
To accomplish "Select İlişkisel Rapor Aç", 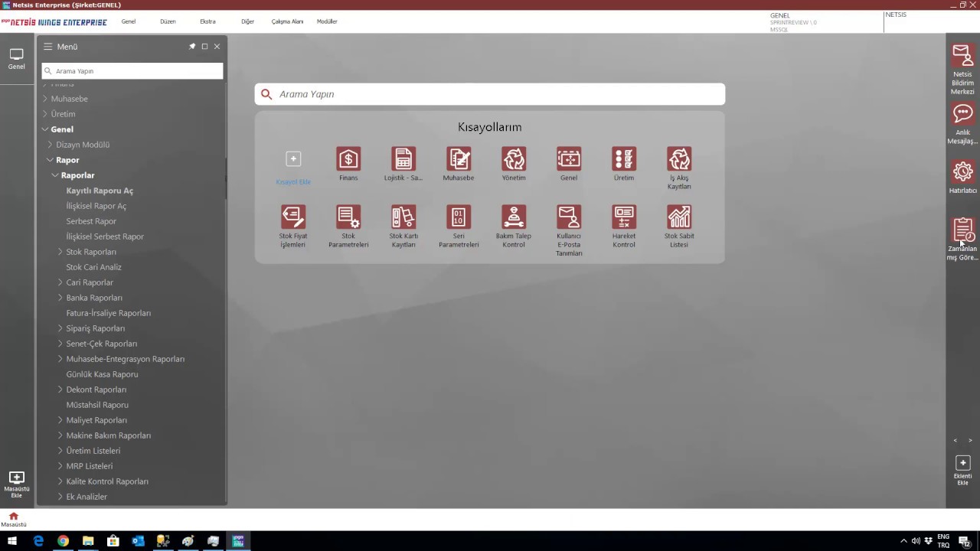I will [x=96, y=206].
